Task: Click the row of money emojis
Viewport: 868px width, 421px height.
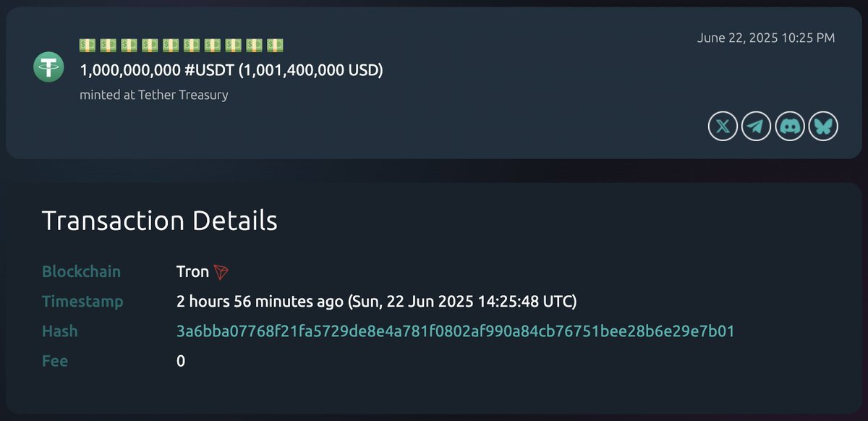Action: [x=181, y=46]
